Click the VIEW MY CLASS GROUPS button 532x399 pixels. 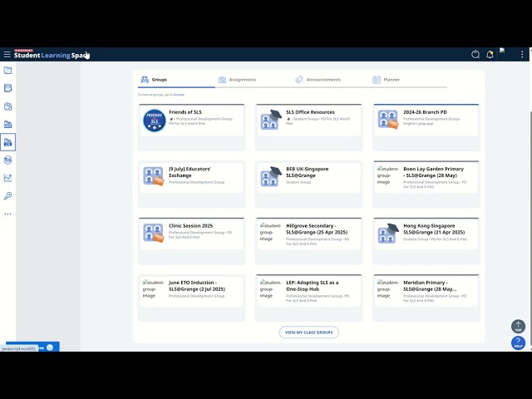(308, 332)
